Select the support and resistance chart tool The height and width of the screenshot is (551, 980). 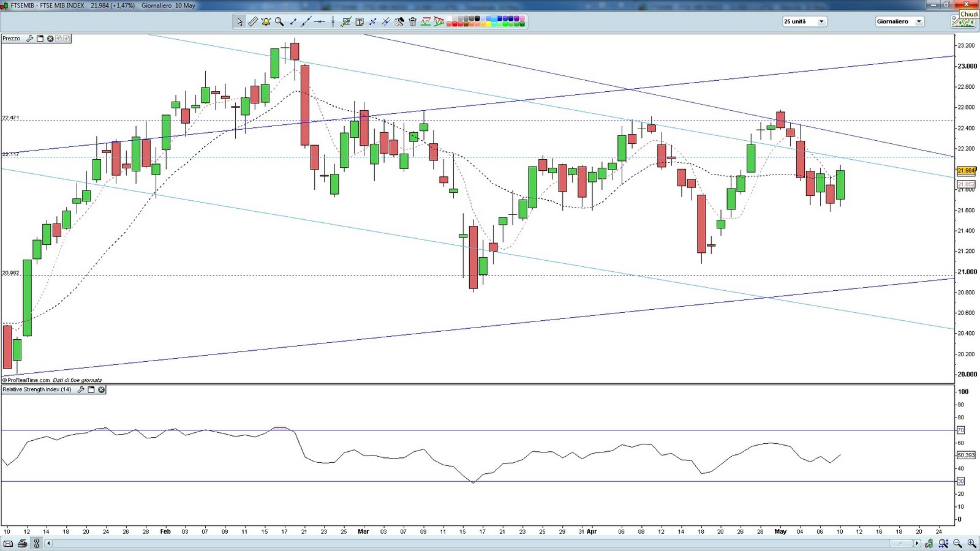(426, 21)
